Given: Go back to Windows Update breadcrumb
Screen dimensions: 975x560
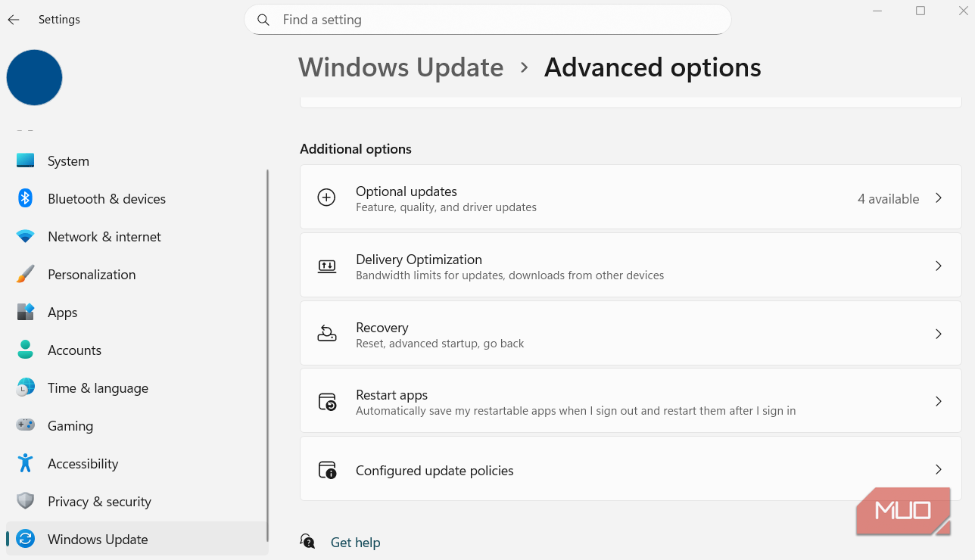Looking at the screenshot, I should point(400,67).
